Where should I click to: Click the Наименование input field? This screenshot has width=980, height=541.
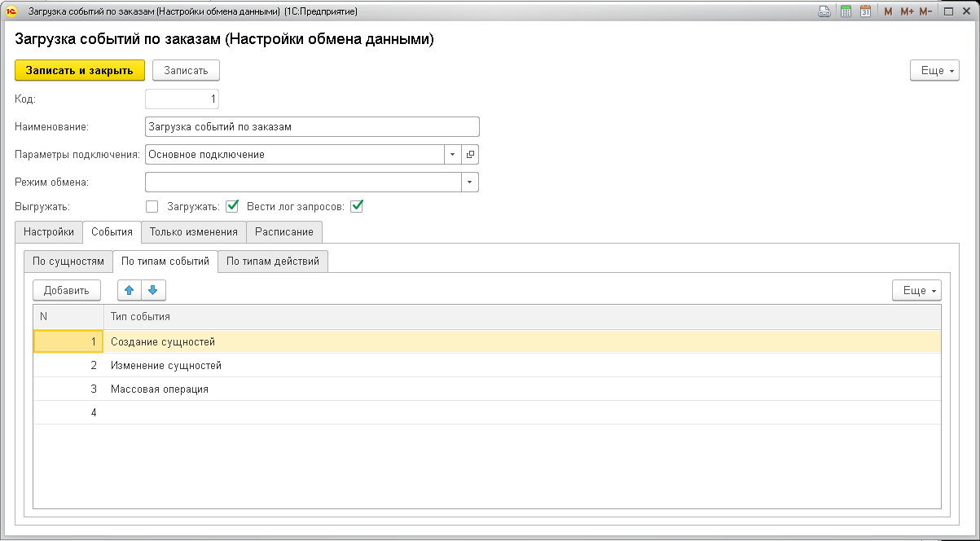pos(312,127)
